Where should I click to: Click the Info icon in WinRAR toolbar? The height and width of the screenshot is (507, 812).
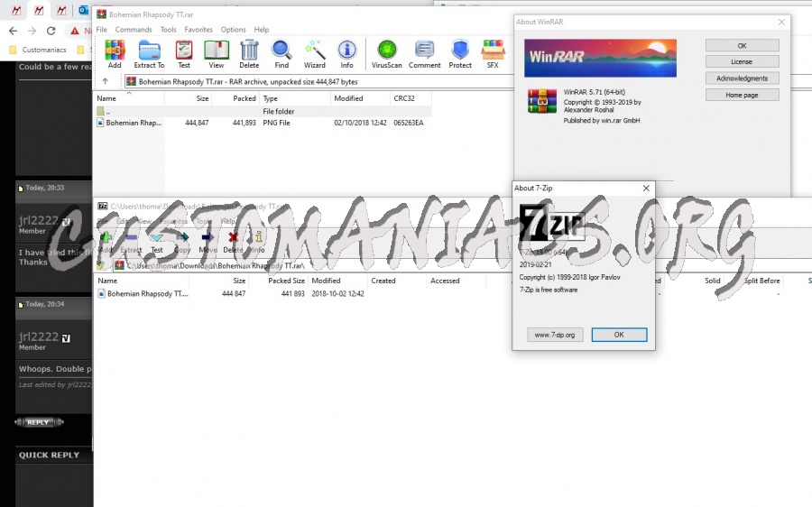tap(347, 54)
